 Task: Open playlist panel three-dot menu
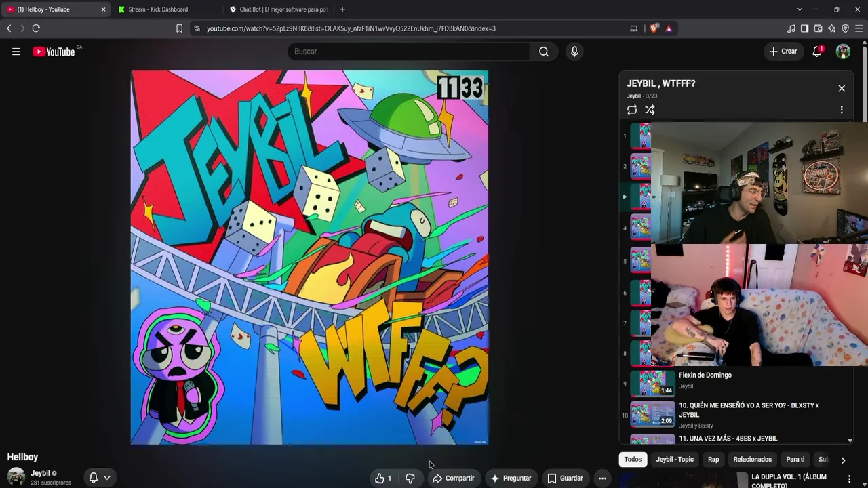click(842, 110)
